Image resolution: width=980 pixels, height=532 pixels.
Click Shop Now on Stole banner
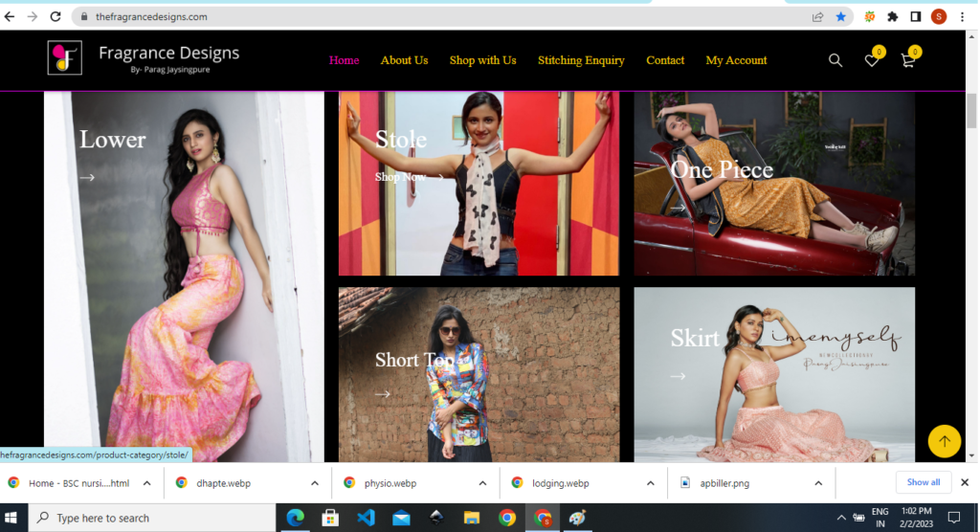coord(410,177)
